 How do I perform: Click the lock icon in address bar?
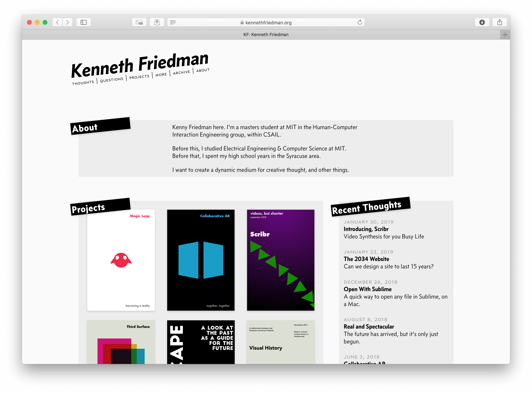pyautogui.click(x=242, y=22)
